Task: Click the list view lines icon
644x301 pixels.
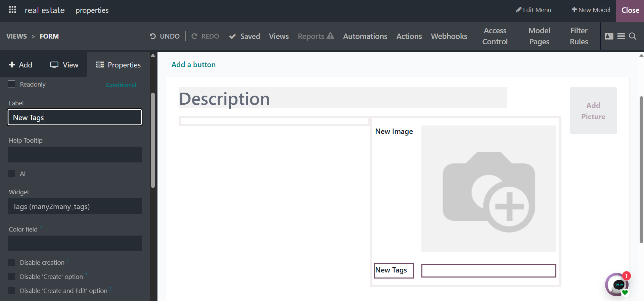Action: [x=621, y=36]
